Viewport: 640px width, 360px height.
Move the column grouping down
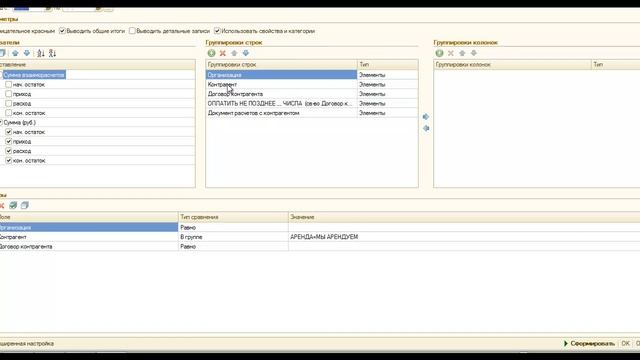click(473, 53)
